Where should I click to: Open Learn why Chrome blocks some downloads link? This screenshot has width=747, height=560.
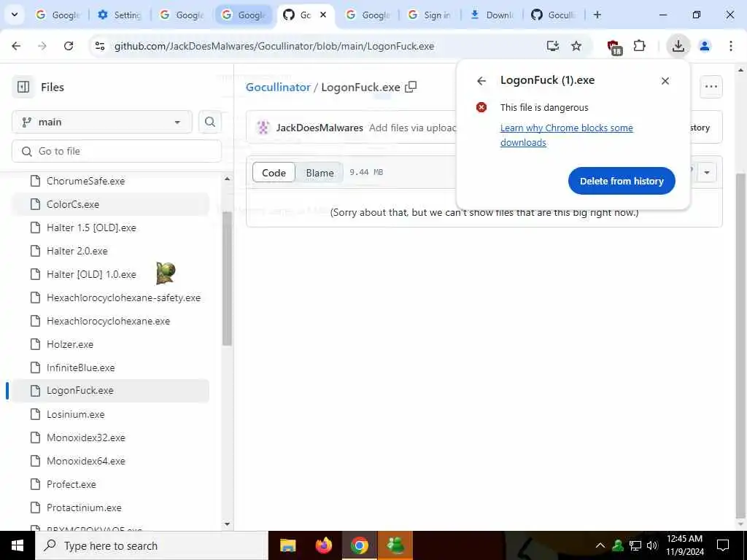(566, 135)
